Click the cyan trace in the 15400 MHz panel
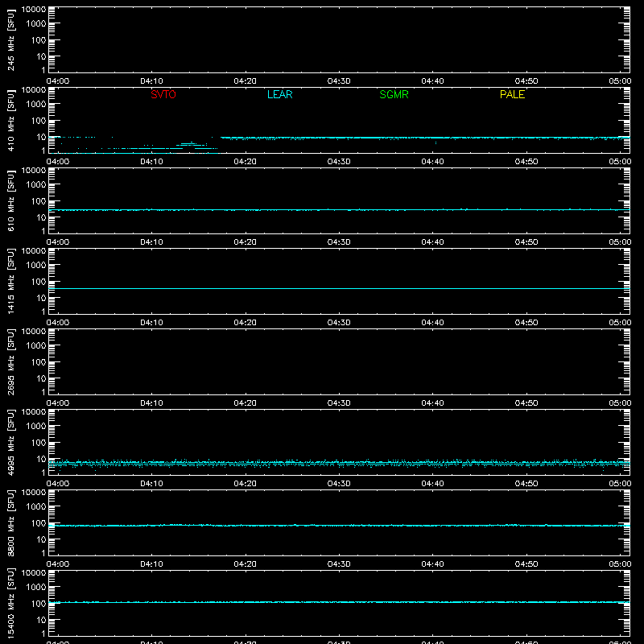 (x=339, y=602)
